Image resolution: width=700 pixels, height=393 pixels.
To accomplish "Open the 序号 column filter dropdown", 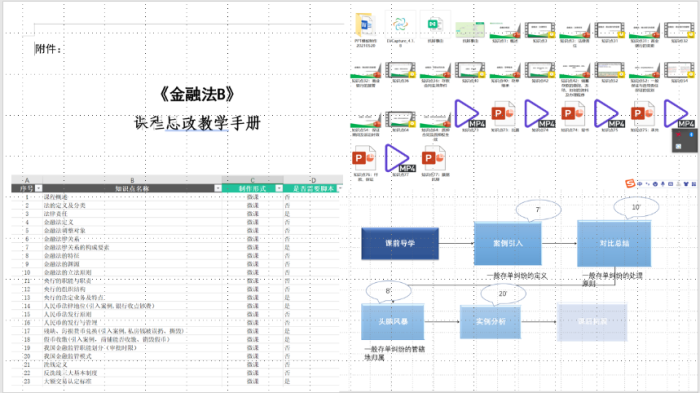I will pos(38,188).
